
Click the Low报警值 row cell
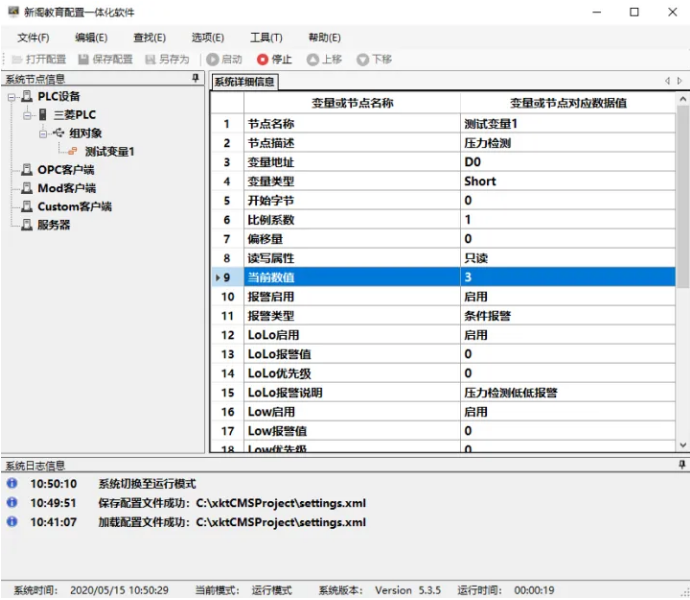pos(352,431)
